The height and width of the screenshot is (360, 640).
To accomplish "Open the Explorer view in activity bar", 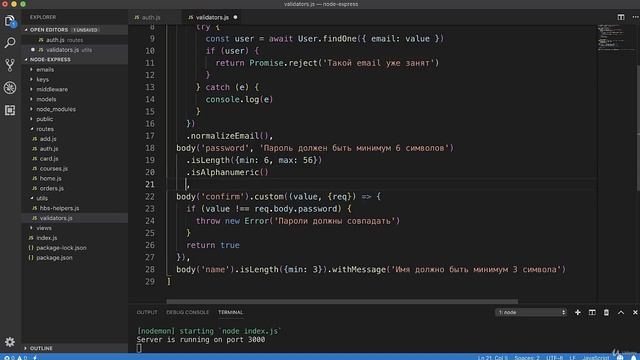I will click(10, 21).
